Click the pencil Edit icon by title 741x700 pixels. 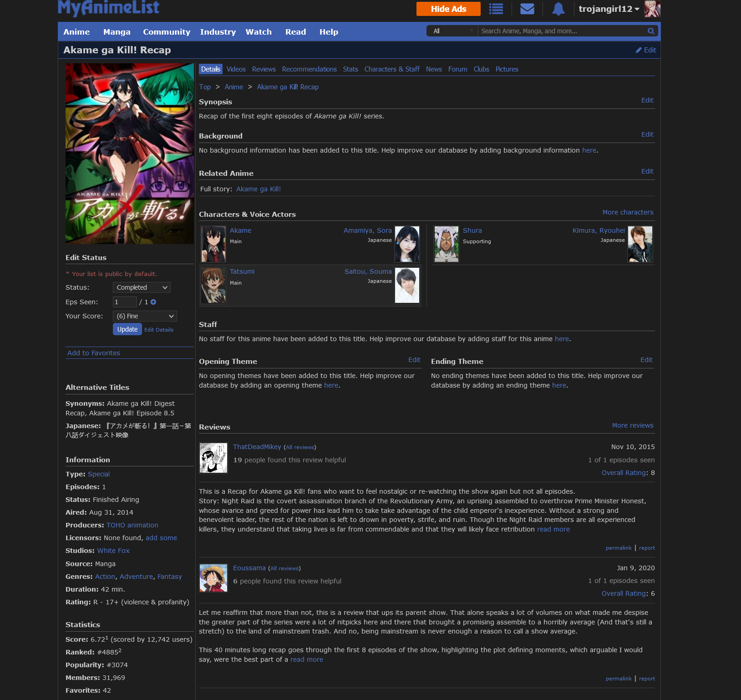(x=646, y=50)
